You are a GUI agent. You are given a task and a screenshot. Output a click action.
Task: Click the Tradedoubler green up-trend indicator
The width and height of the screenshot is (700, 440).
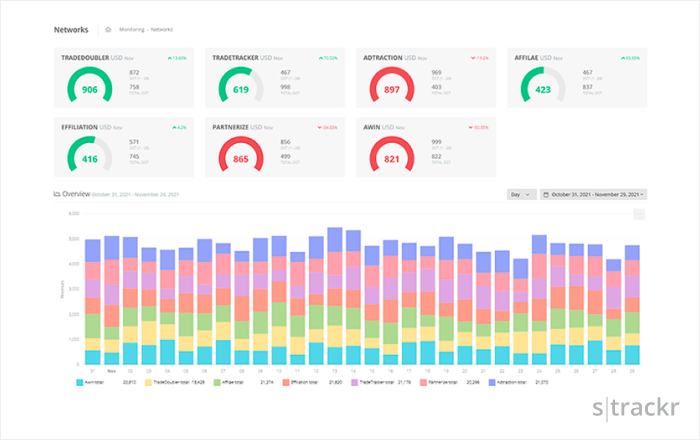pos(177,58)
